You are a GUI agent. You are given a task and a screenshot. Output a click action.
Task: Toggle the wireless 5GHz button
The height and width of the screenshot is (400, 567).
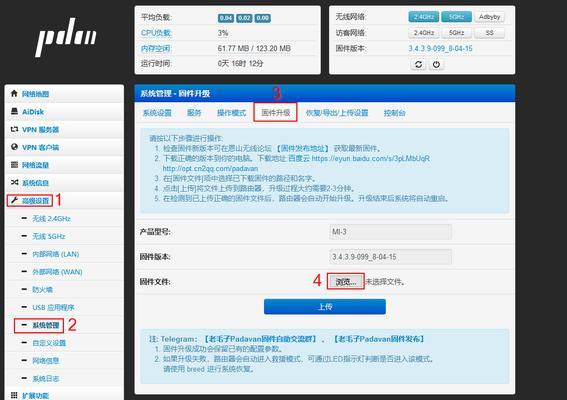click(x=456, y=17)
